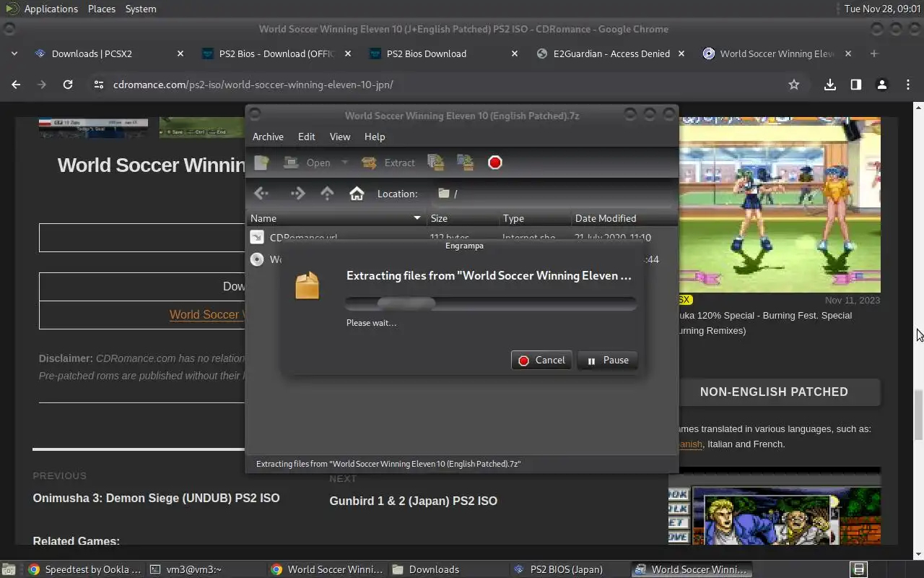The height and width of the screenshot is (578, 924).
Task: Click the Add files icon in Engrampa
Action: (x=435, y=163)
